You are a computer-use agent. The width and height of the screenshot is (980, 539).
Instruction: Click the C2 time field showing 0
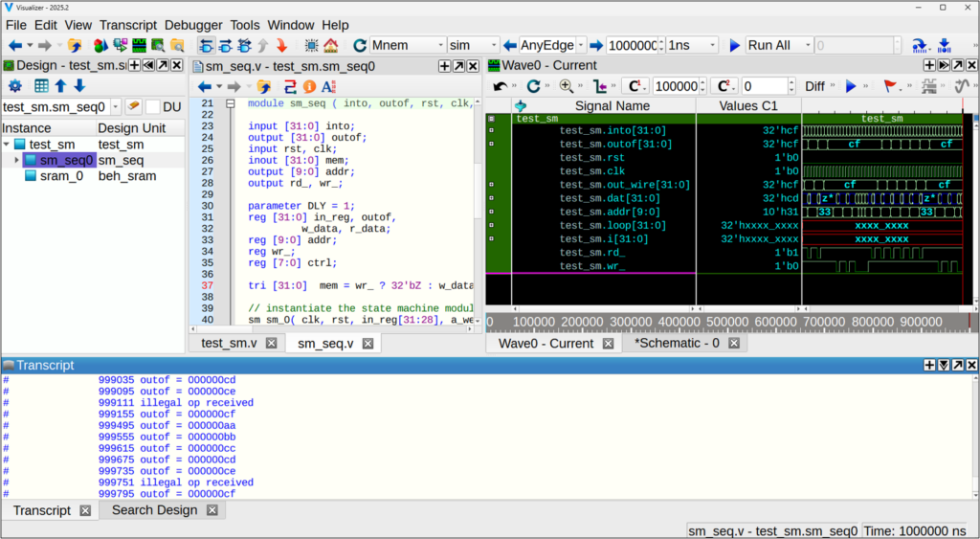(x=765, y=86)
